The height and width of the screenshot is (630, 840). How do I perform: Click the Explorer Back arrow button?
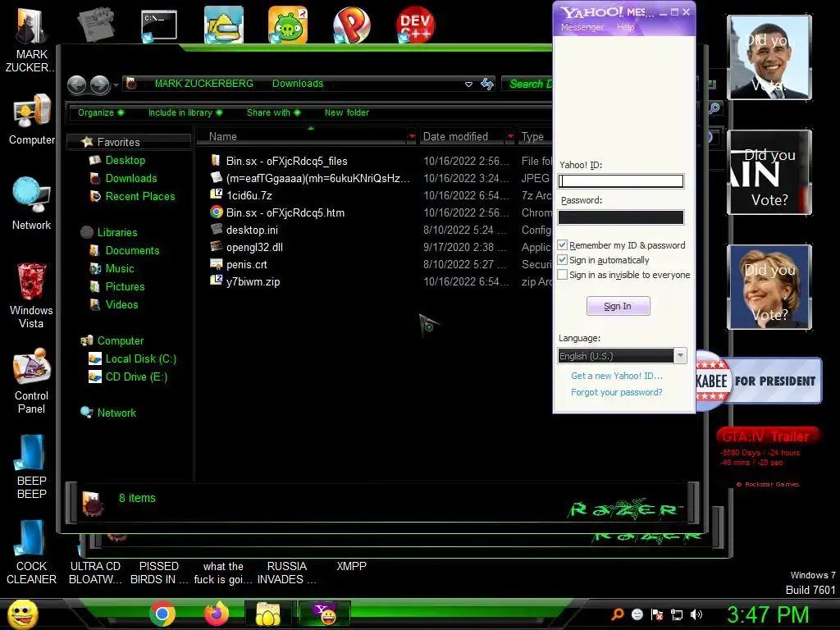[76, 84]
